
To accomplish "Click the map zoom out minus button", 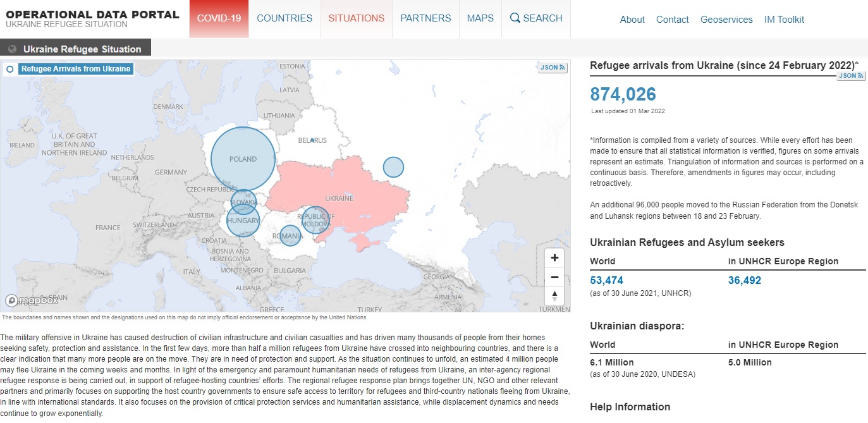I will tap(554, 277).
